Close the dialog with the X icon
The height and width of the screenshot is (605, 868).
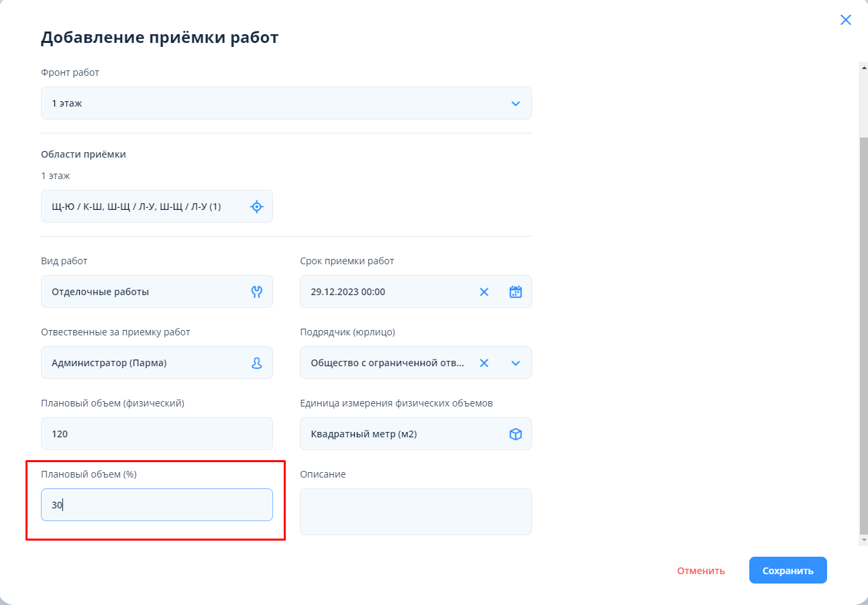click(846, 20)
